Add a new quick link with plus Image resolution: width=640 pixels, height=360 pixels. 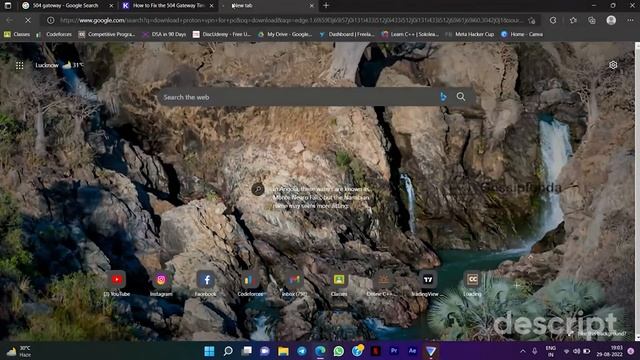point(517,285)
